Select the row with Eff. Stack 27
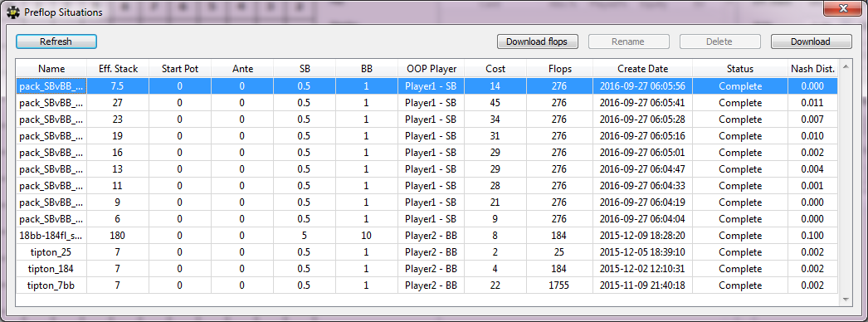This screenshot has height=322, width=868. click(427, 103)
